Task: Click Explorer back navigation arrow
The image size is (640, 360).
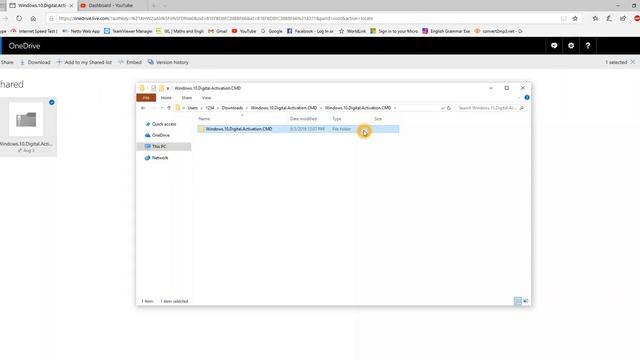Action: [143, 108]
